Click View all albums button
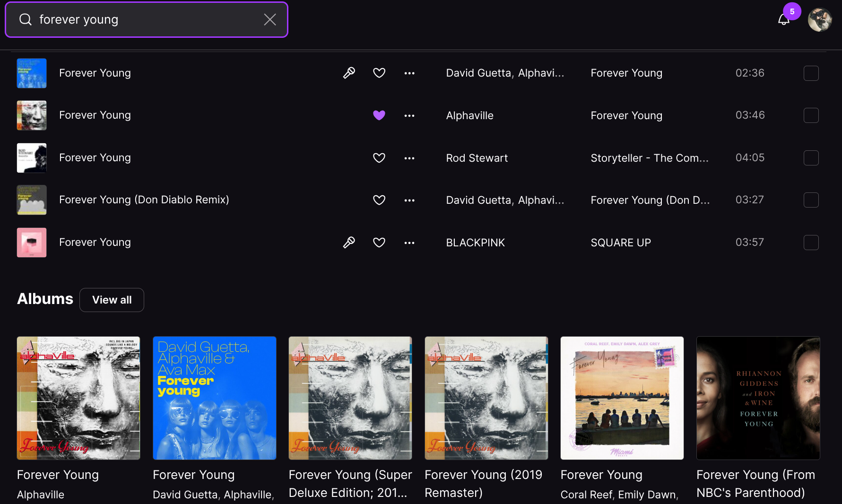Viewport: 842px width, 504px height. (112, 300)
